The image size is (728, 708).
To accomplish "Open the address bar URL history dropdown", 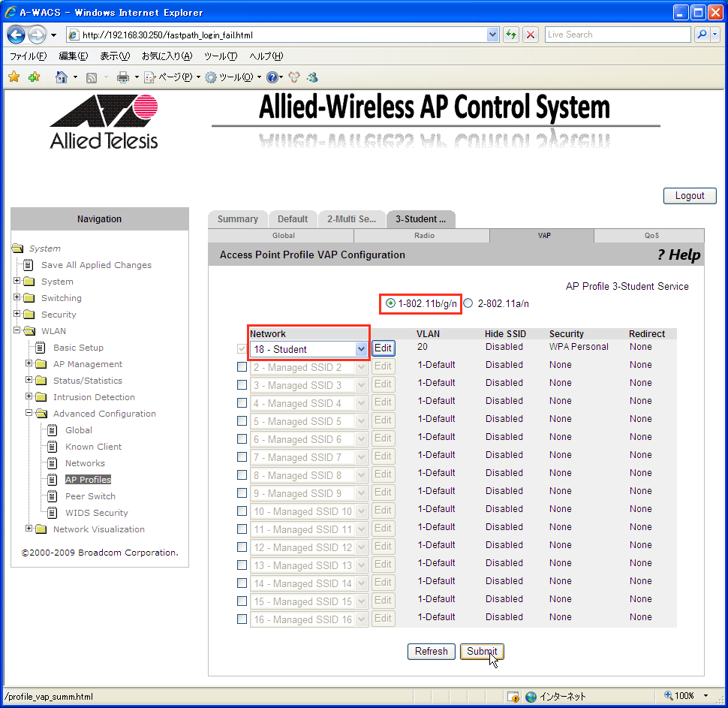I will tap(492, 35).
